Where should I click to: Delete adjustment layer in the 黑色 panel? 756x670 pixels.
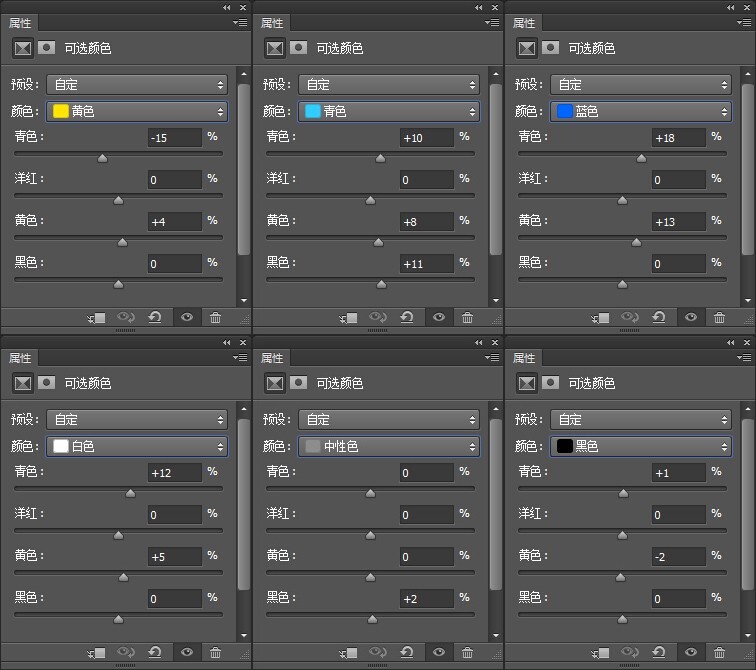point(719,652)
